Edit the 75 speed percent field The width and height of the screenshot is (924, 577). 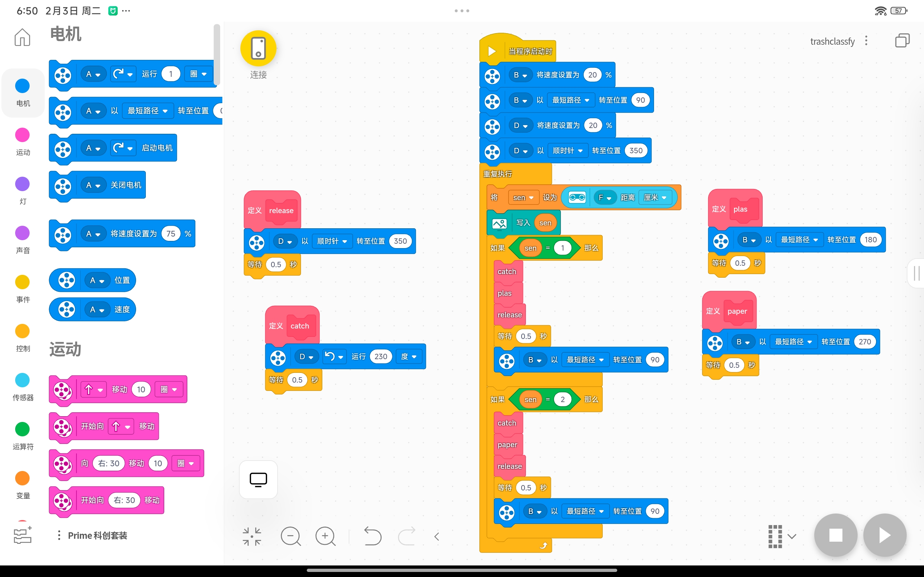pos(171,234)
